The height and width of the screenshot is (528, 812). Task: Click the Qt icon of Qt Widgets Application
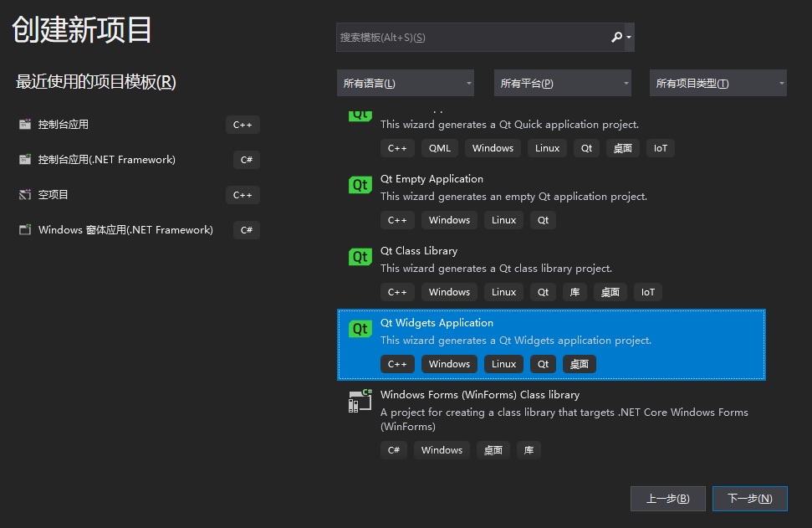pos(360,329)
